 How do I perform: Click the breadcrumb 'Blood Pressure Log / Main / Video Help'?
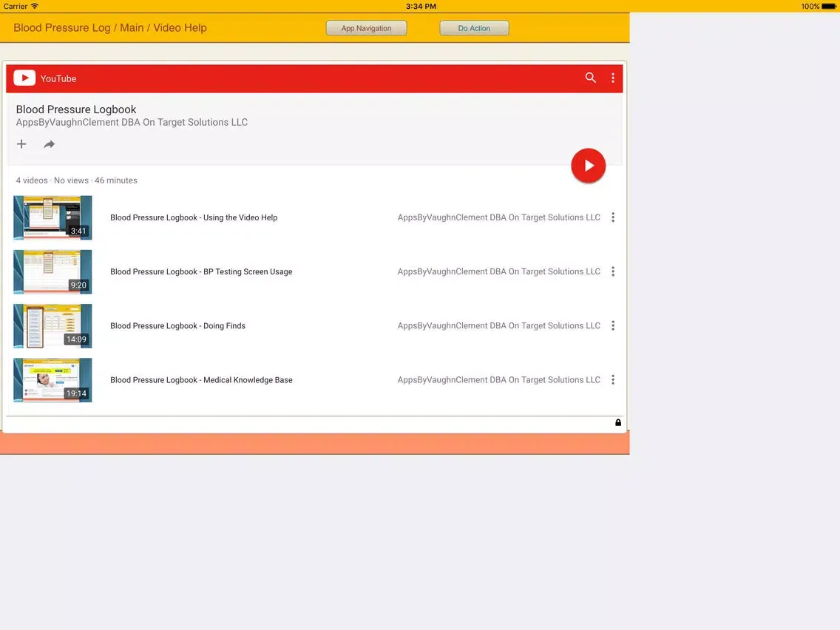click(110, 28)
